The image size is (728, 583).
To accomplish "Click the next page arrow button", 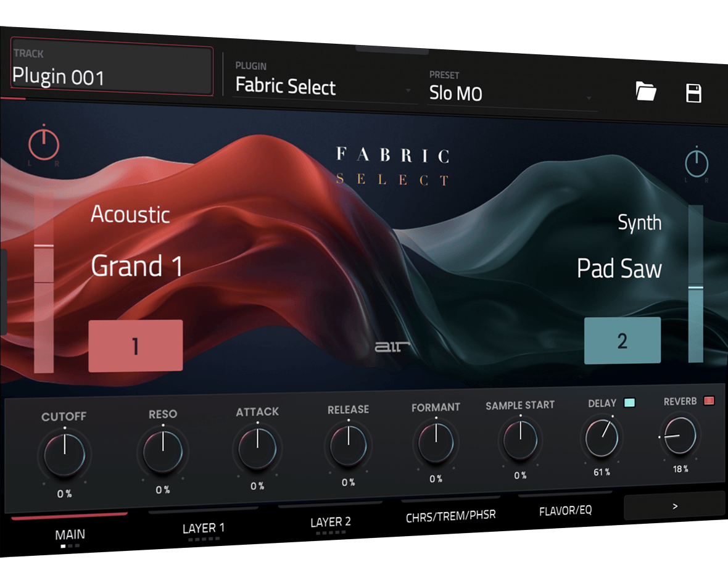I will click(x=674, y=506).
